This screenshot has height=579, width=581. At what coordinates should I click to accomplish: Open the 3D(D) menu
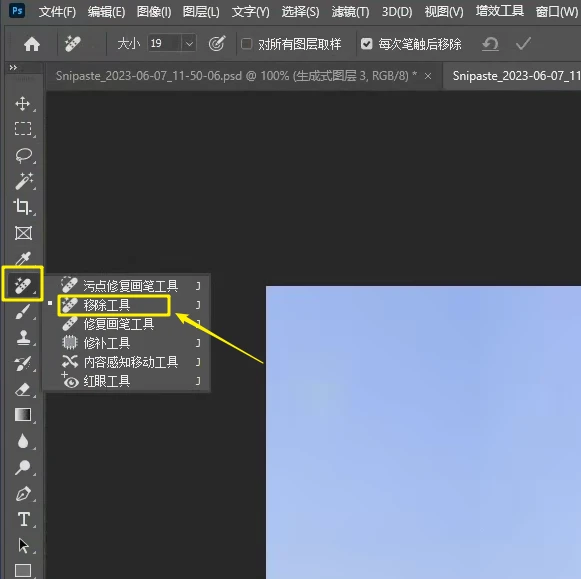[397, 12]
